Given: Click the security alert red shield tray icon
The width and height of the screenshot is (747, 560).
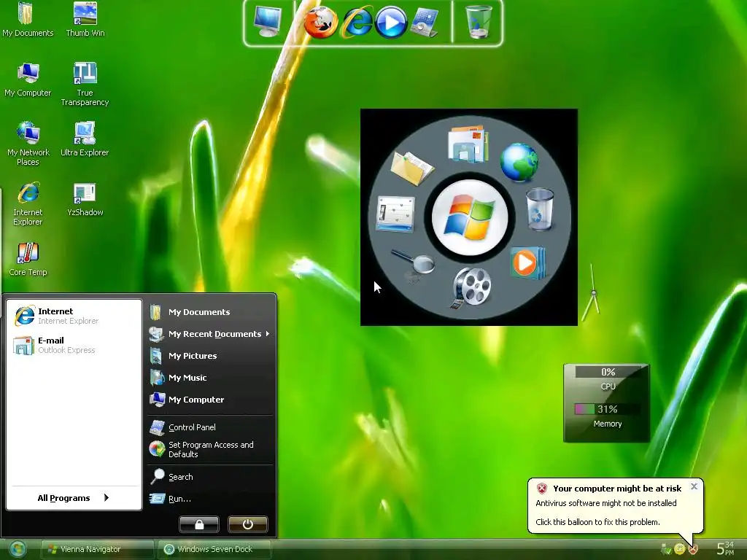Looking at the screenshot, I should (x=693, y=550).
